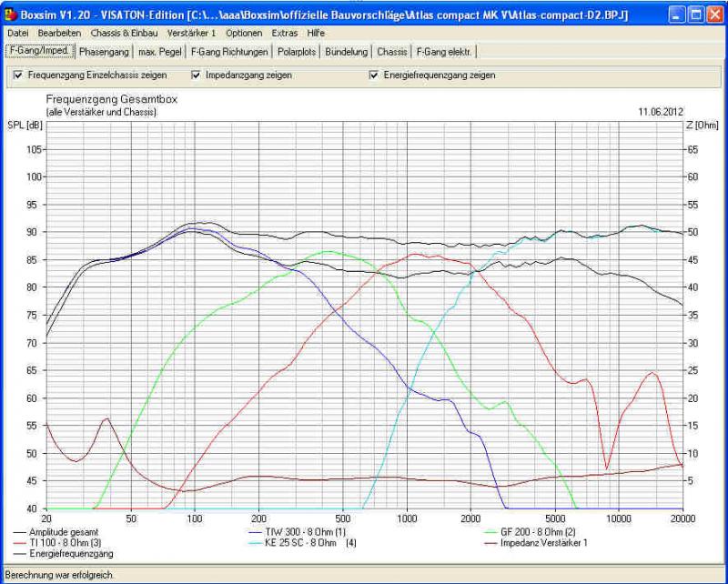The width and height of the screenshot is (728, 584).
Task: Open the Bearbeiten menu
Action: [59, 33]
